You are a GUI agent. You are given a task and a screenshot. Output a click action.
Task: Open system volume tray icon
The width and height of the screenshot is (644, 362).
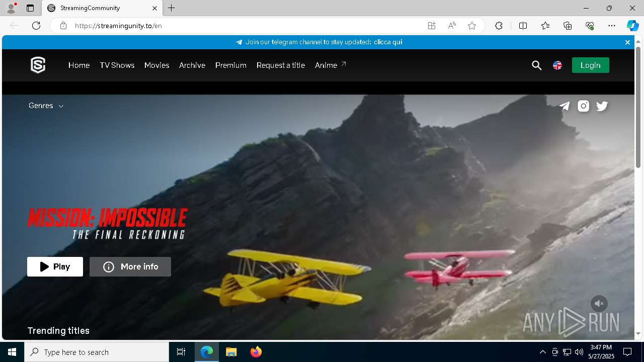click(x=579, y=352)
